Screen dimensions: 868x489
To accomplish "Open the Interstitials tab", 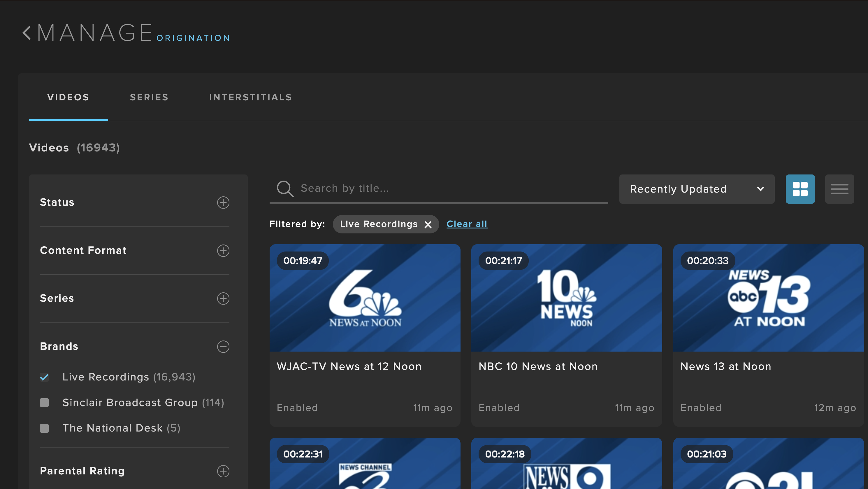I will pos(250,97).
